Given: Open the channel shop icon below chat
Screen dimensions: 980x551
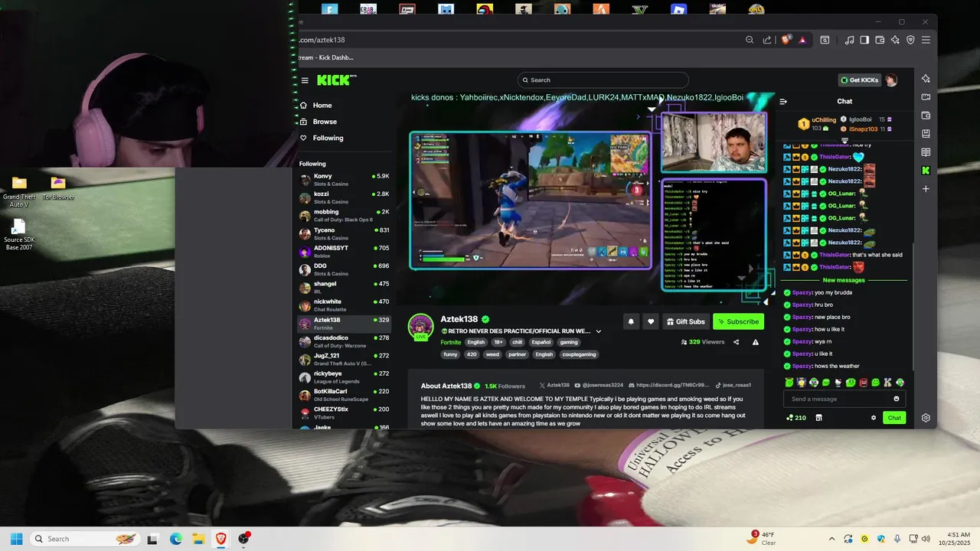Looking at the screenshot, I should tap(818, 418).
